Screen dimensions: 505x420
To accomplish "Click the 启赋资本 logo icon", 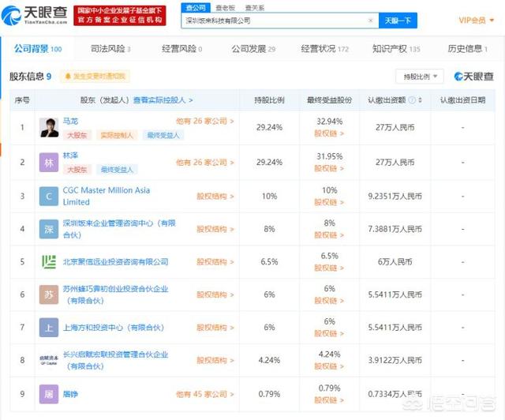I will (49, 360).
